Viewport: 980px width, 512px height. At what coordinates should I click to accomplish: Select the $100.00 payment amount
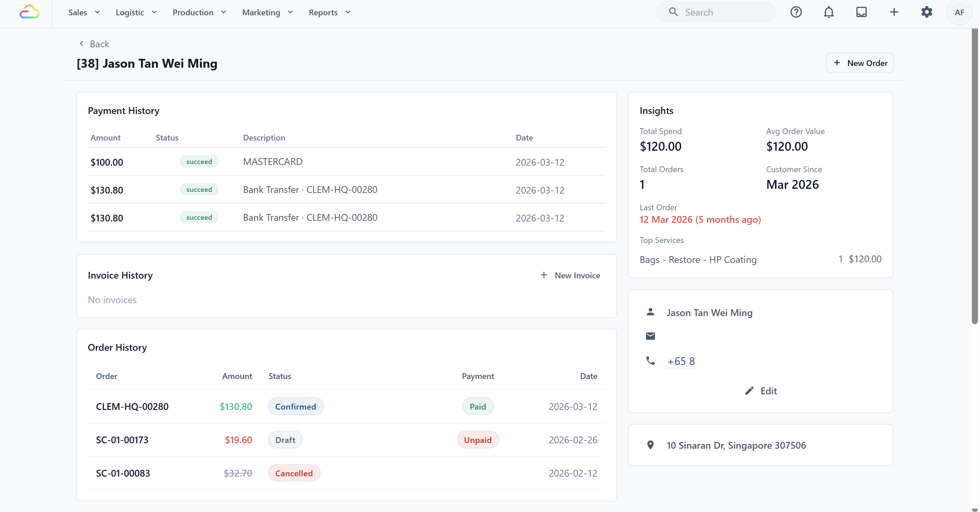pyautogui.click(x=107, y=162)
